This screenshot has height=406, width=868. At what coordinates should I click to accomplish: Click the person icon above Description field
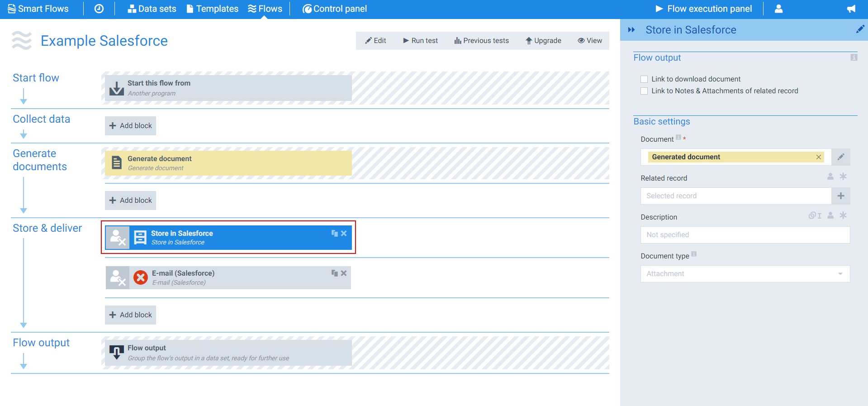pyautogui.click(x=830, y=215)
